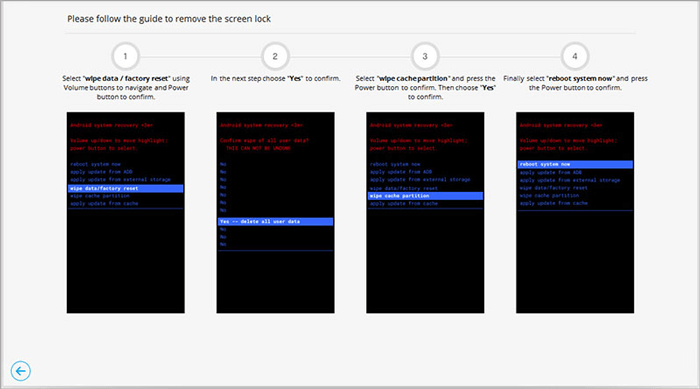This screenshot has width=700, height=389.
Task: Click step 4 instruction 'Finally select reboot system now'
Action: click(x=575, y=83)
